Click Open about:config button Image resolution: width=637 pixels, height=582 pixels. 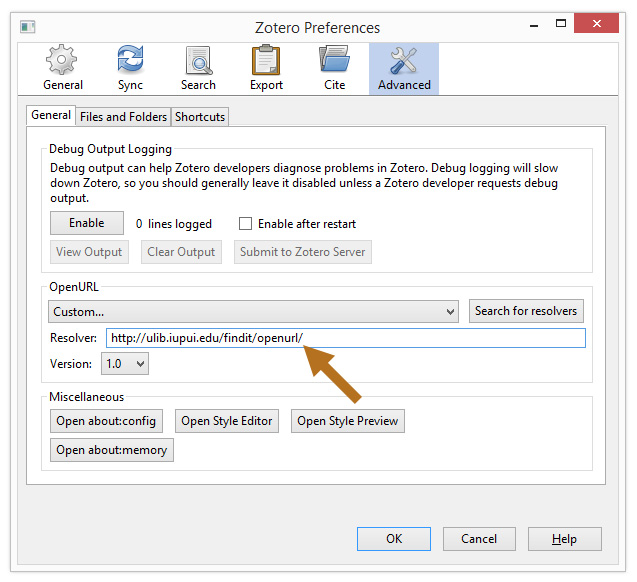106,421
